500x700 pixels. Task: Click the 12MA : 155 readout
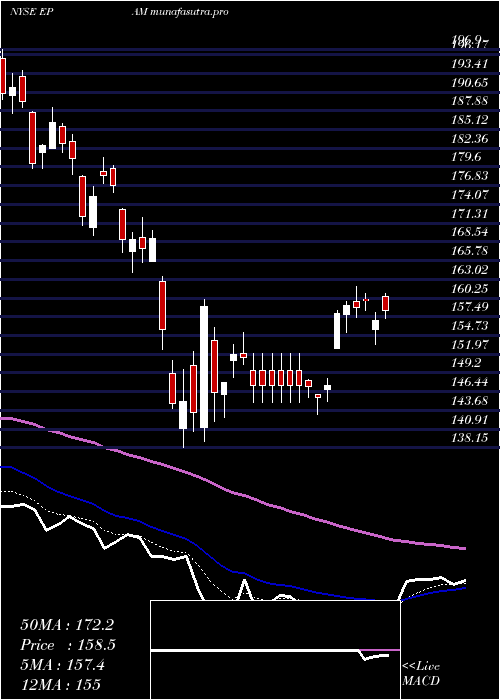[60, 684]
